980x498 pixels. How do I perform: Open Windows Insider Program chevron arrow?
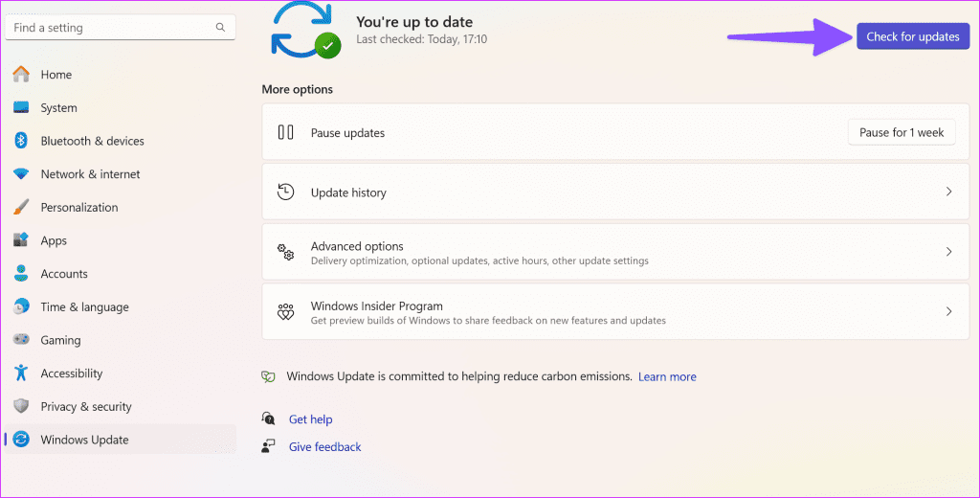point(948,311)
